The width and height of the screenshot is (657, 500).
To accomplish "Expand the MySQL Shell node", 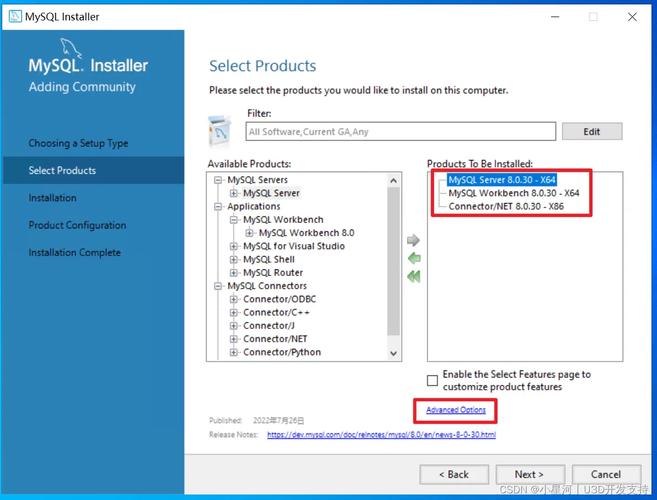I will click(x=234, y=259).
